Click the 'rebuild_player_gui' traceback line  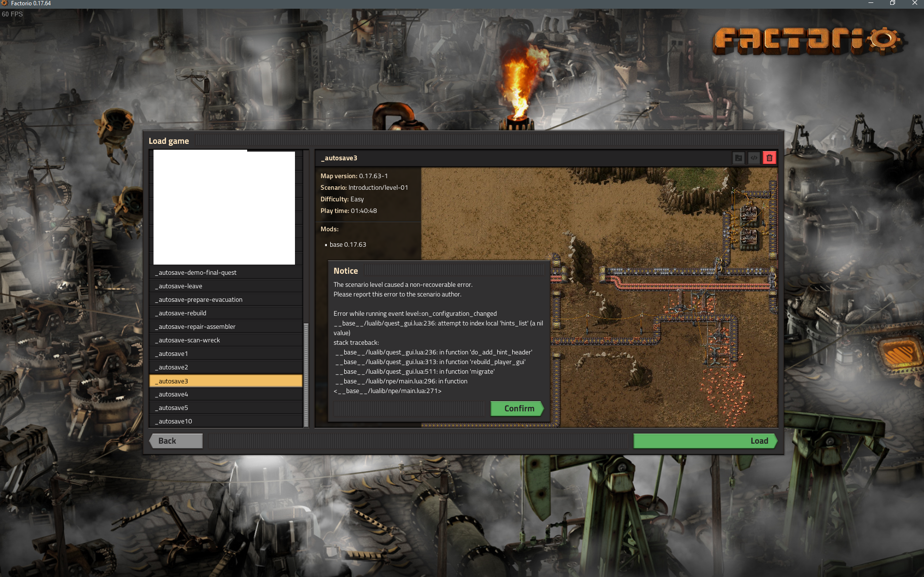click(431, 362)
